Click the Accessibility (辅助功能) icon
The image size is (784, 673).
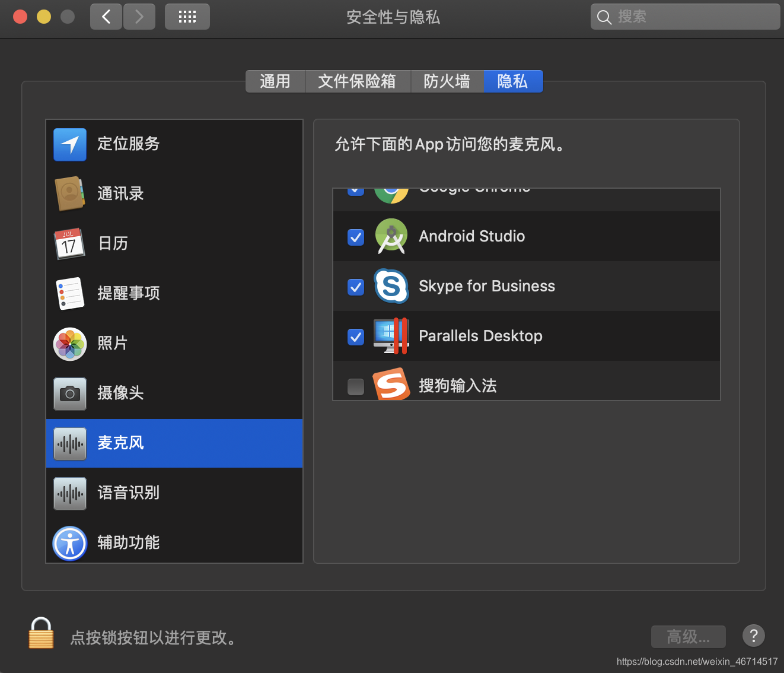70,543
